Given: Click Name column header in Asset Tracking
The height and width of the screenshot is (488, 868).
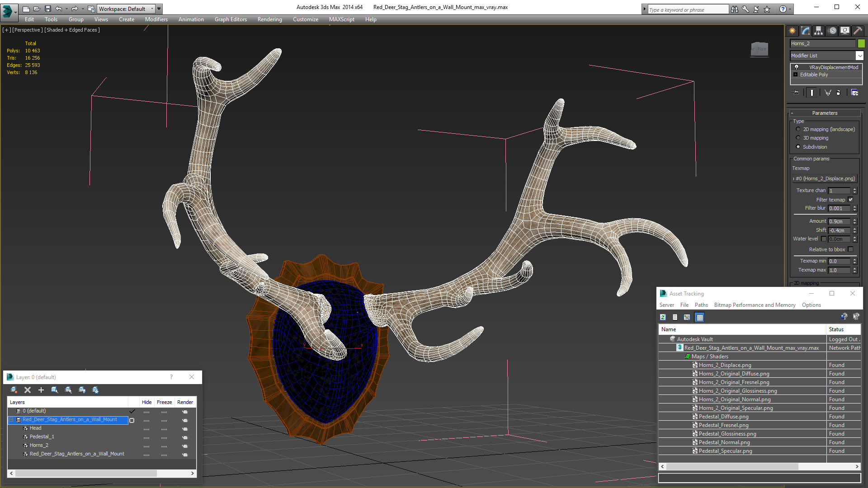Looking at the screenshot, I should [742, 329].
